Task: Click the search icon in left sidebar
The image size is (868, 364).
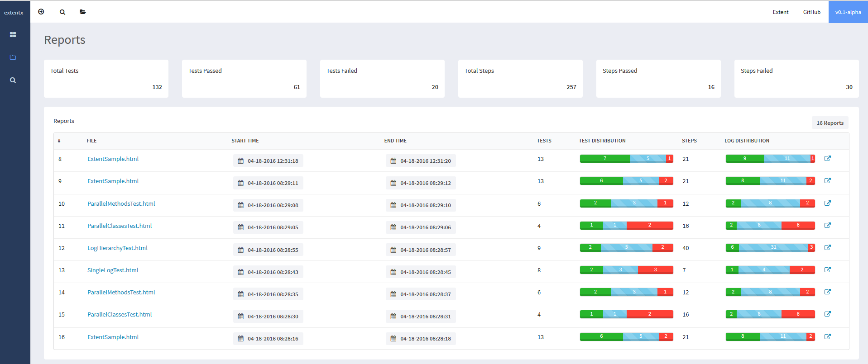Action: click(13, 80)
